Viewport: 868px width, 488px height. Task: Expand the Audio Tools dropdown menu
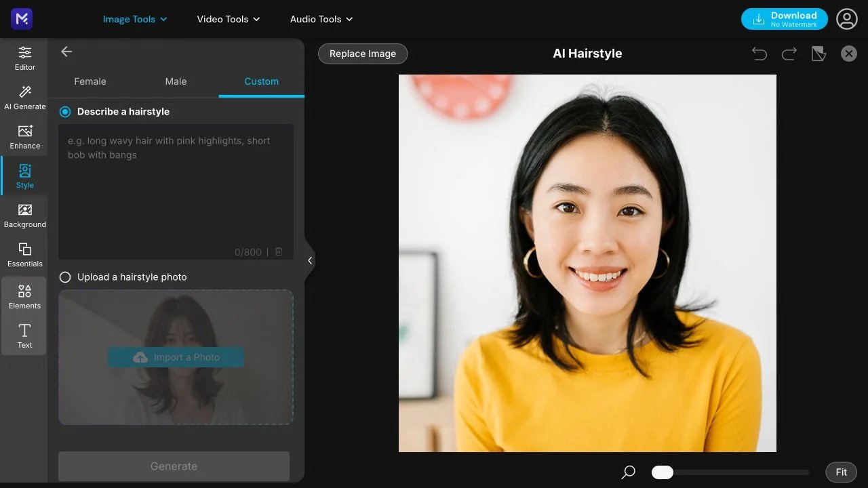click(x=321, y=19)
